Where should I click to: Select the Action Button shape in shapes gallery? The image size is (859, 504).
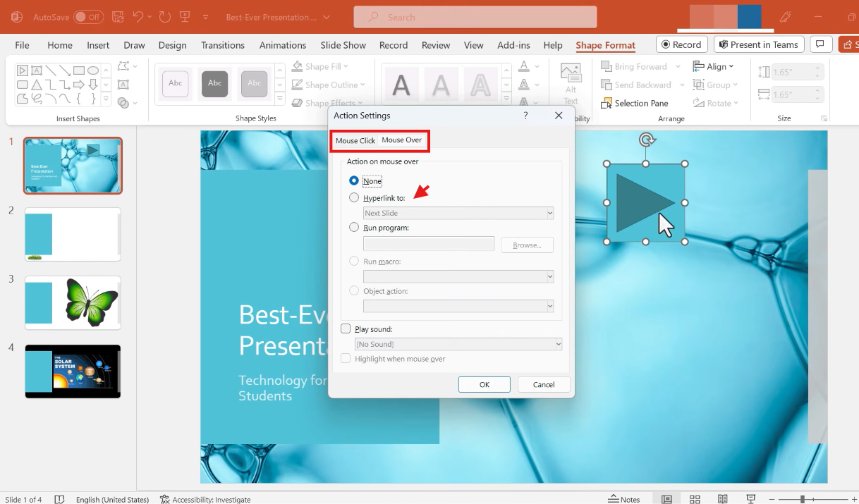click(x=23, y=70)
